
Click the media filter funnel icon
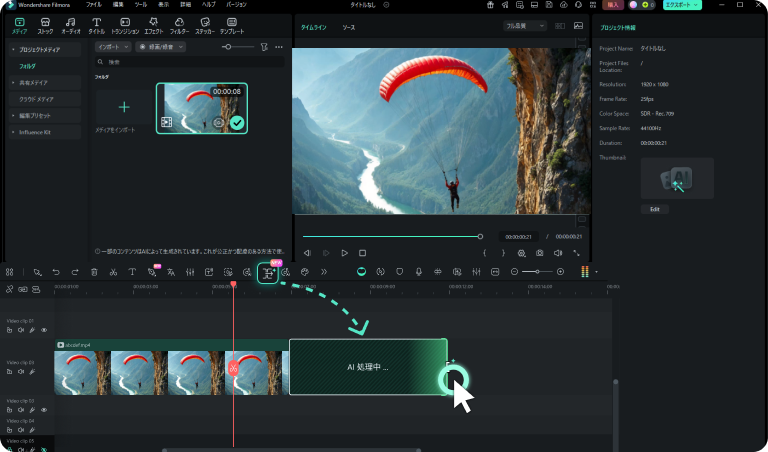point(264,47)
